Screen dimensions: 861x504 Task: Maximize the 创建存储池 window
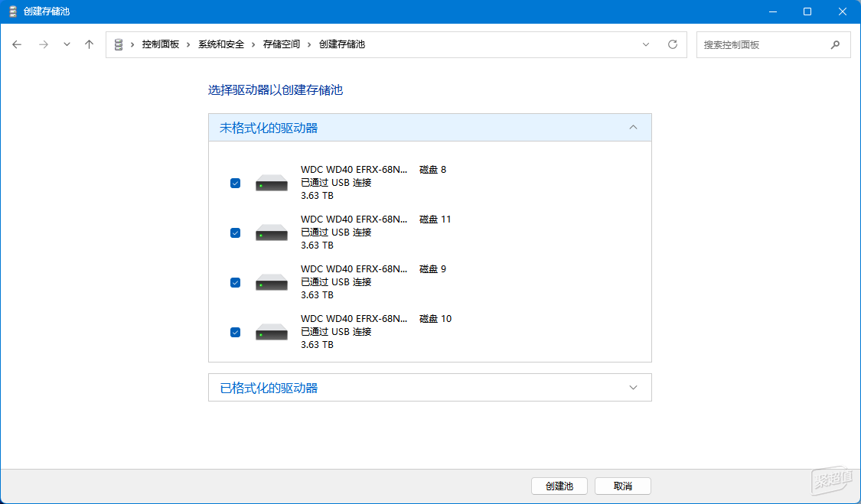click(807, 11)
